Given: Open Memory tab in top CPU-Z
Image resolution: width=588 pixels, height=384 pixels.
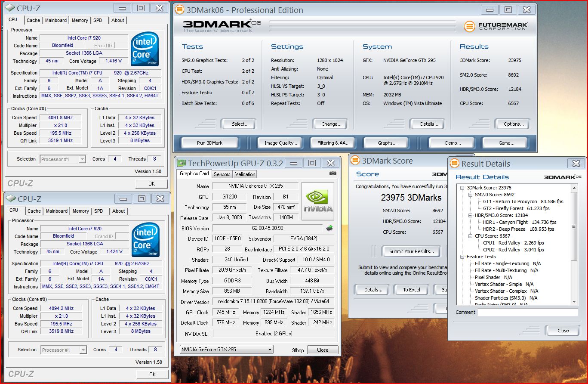Looking at the screenshot, I should [x=80, y=20].
